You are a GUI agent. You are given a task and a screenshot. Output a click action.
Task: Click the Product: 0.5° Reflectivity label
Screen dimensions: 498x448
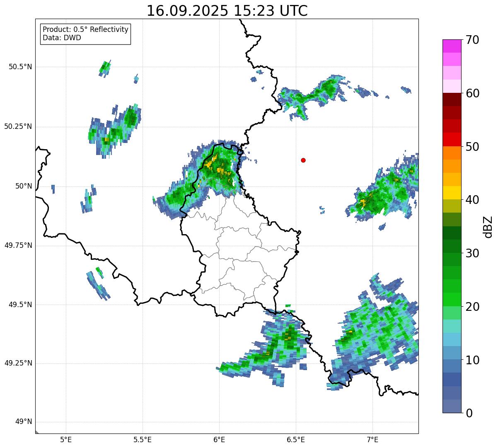[x=85, y=29]
